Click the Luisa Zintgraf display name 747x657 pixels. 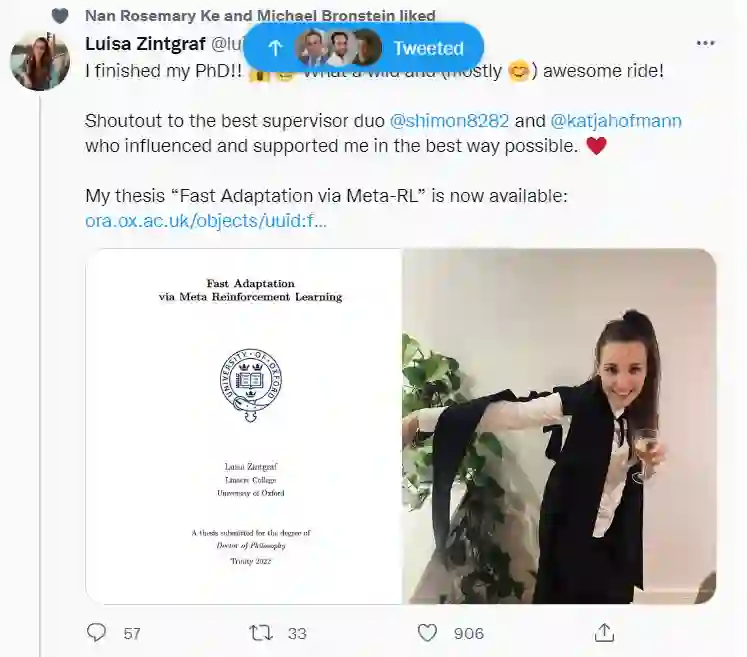pyautogui.click(x=146, y=44)
